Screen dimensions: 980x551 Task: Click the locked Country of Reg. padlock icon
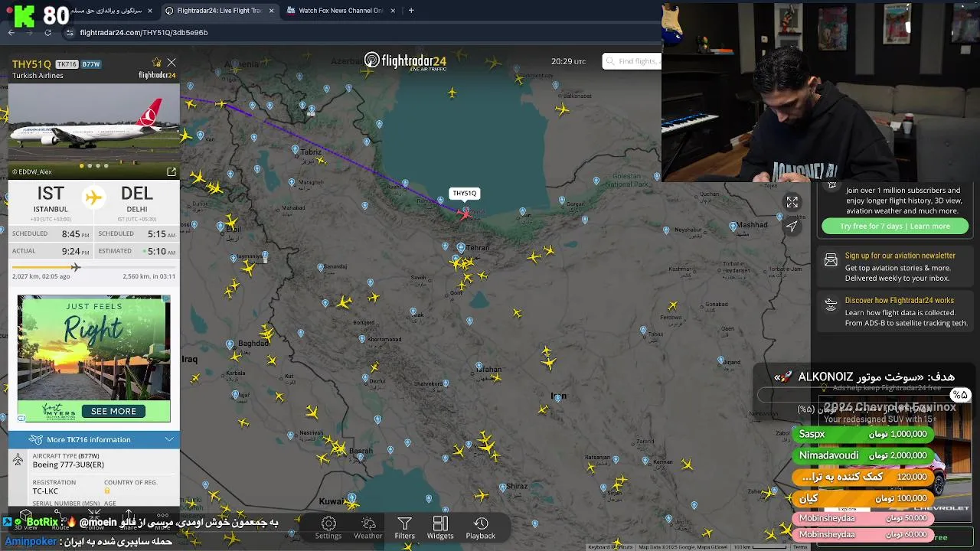pyautogui.click(x=107, y=491)
